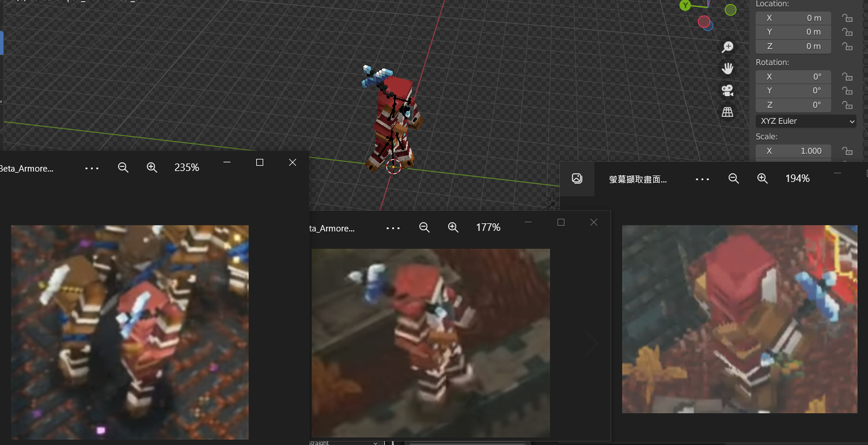
Task: Click the Pan view hand icon in Blender
Action: pyautogui.click(x=727, y=69)
